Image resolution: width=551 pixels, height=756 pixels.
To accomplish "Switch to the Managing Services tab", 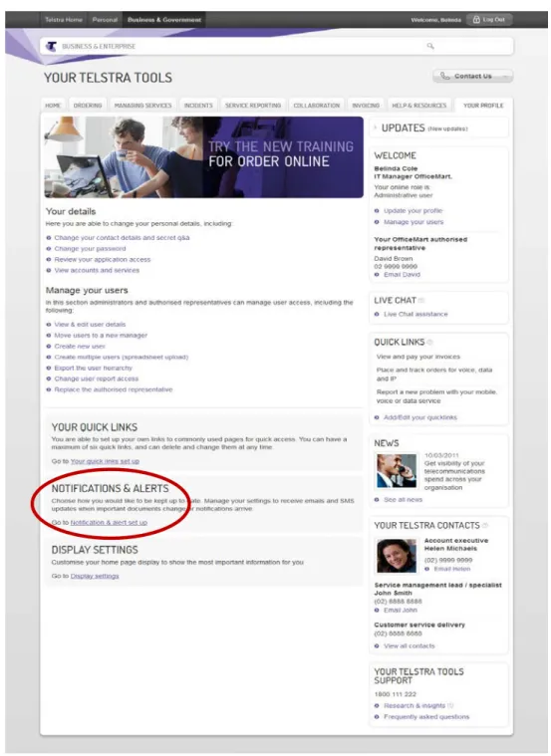I will click(142, 106).
